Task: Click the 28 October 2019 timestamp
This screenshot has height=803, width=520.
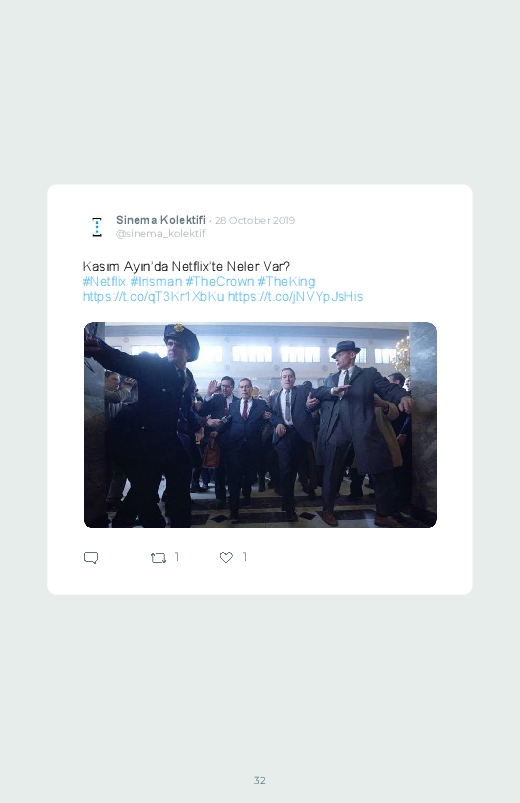Action: pyautogui.click(x=255, y=221)
